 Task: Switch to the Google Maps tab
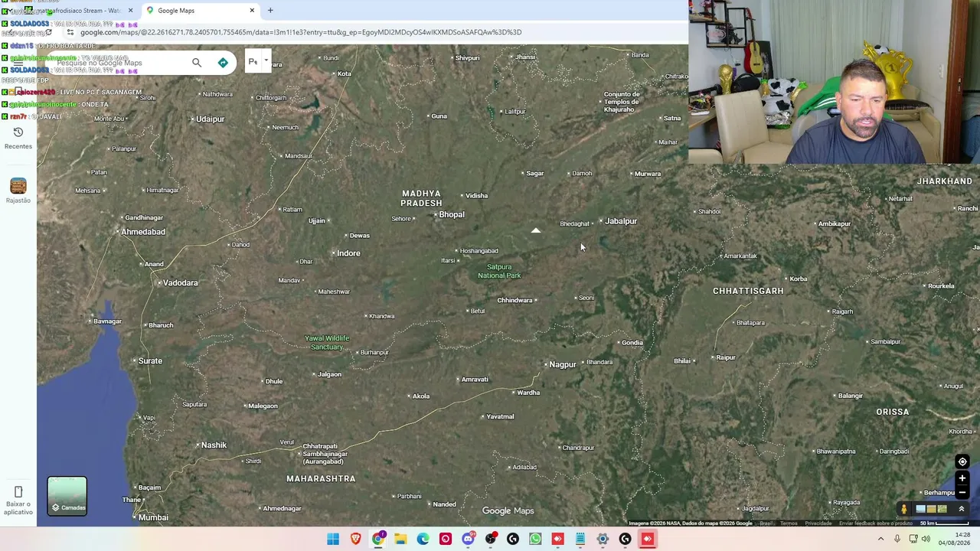(199, 11)
